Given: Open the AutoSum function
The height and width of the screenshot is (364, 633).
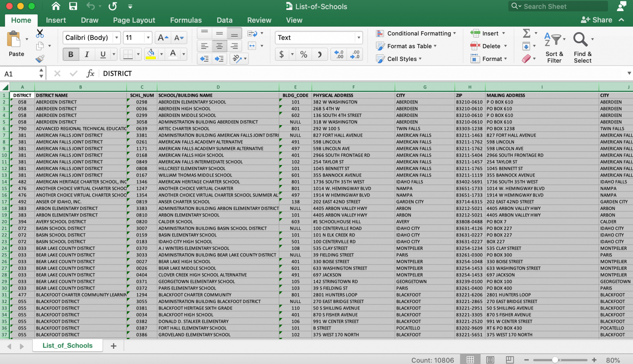Looking at the screenshot, I should [x=527, y=33].
